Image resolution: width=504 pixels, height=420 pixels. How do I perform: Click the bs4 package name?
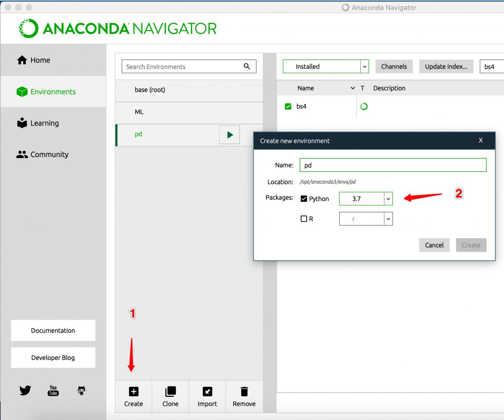tap(301, 106)
